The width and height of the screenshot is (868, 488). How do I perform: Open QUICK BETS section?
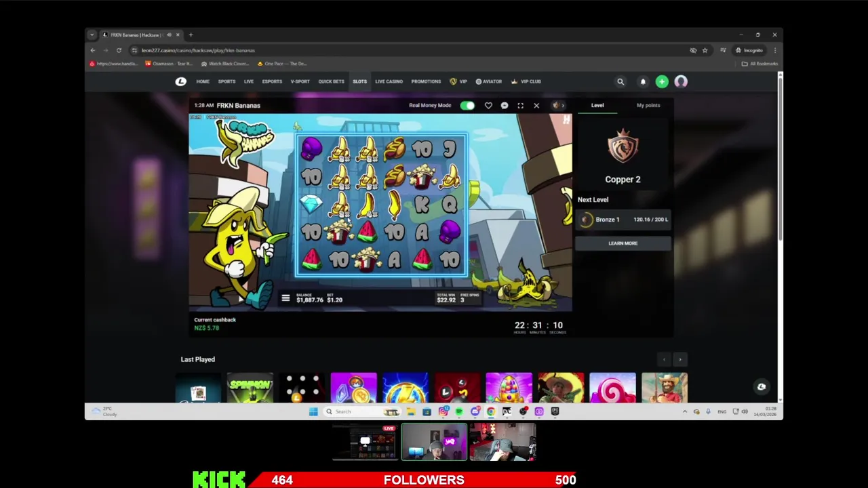pos(331,81)
